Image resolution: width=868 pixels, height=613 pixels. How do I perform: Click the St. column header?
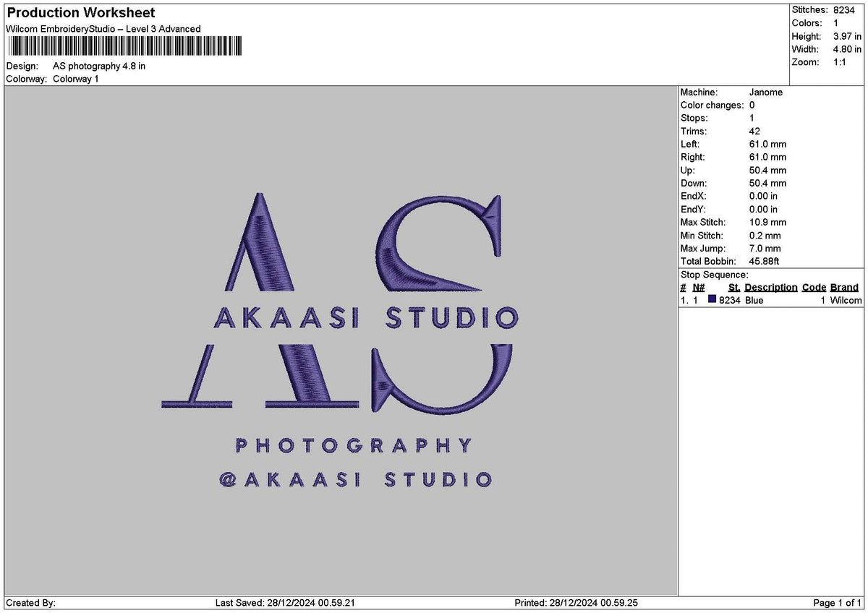734,287
